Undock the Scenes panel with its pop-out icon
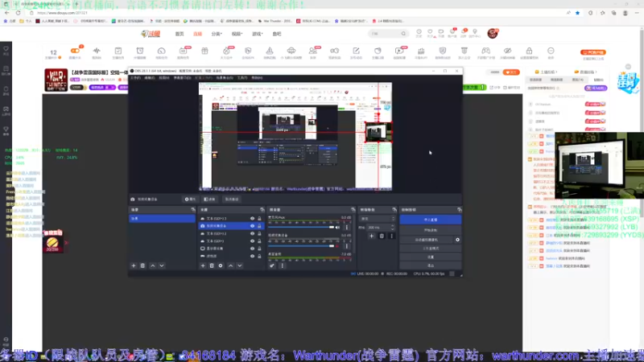 (x=193, y=210)
